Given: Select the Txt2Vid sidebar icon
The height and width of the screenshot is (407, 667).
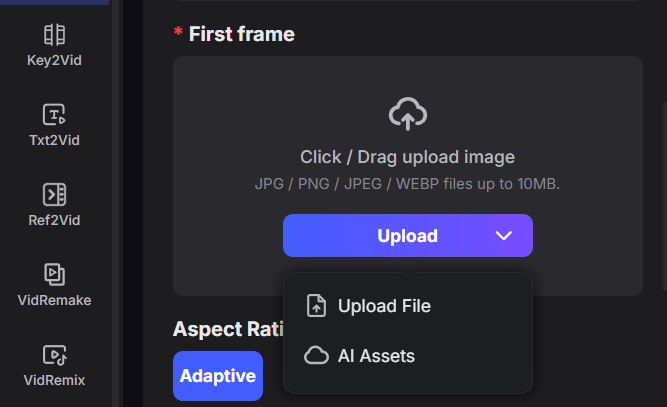Looking at the screenshot, I should click(54, 114).
